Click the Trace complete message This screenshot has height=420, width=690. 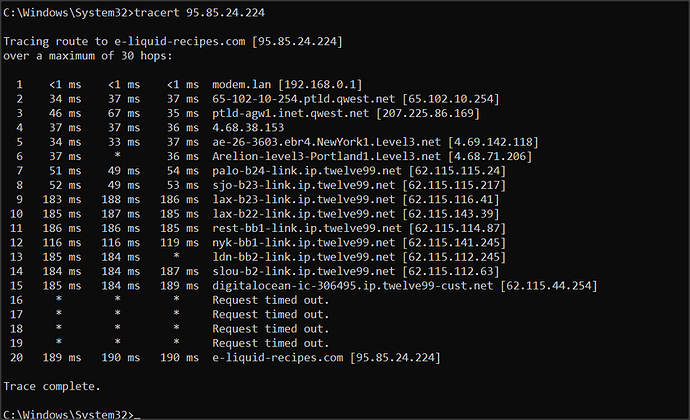(52, 387)
